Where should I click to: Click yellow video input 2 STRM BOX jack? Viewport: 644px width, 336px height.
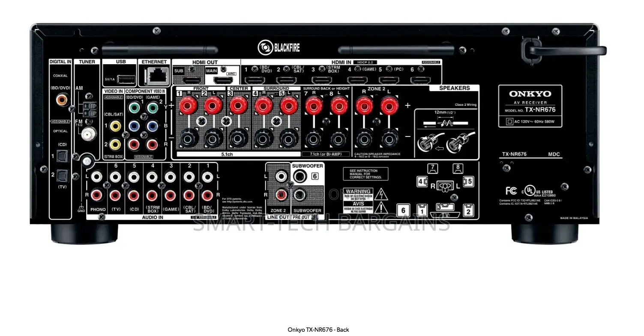(115, 145)
